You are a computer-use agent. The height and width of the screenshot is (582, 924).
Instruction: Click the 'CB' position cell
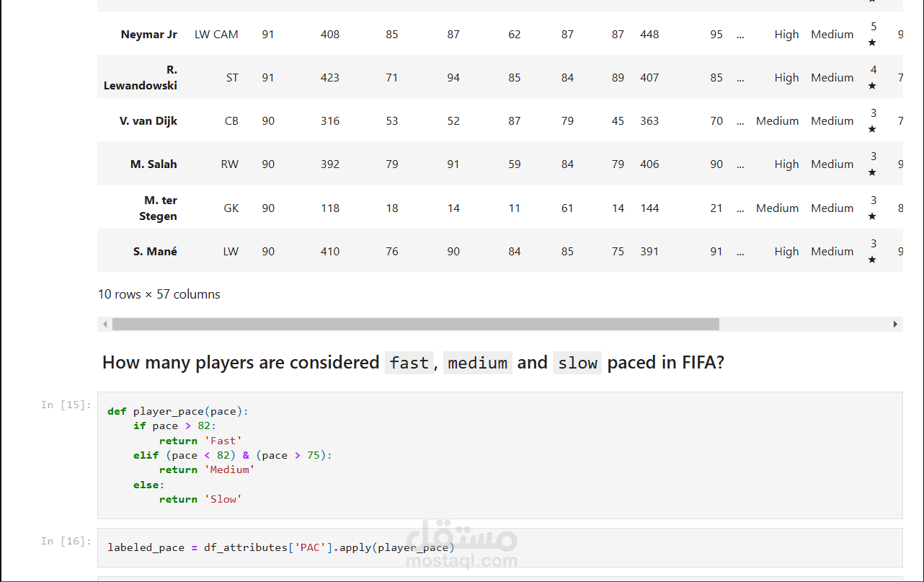pos(231,120)
